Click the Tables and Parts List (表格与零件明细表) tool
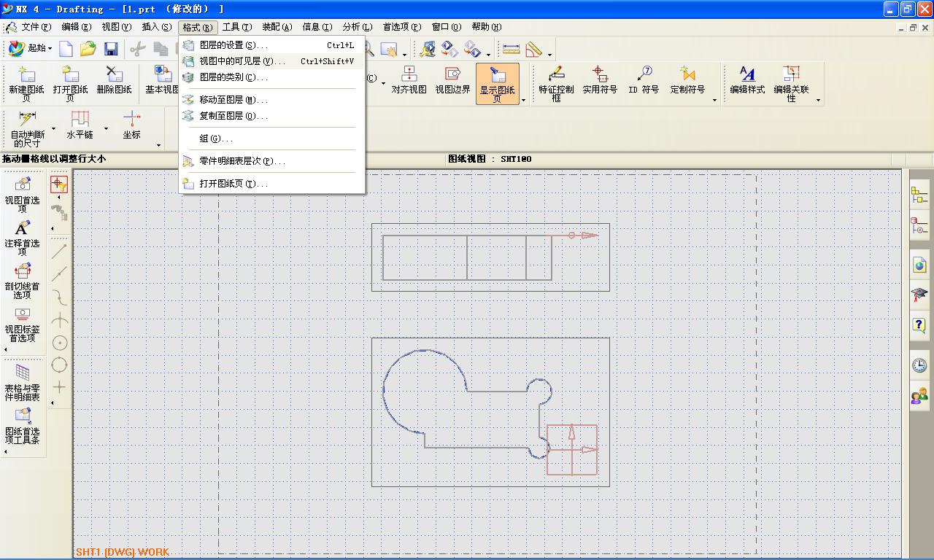 click(x=23, y=382)
